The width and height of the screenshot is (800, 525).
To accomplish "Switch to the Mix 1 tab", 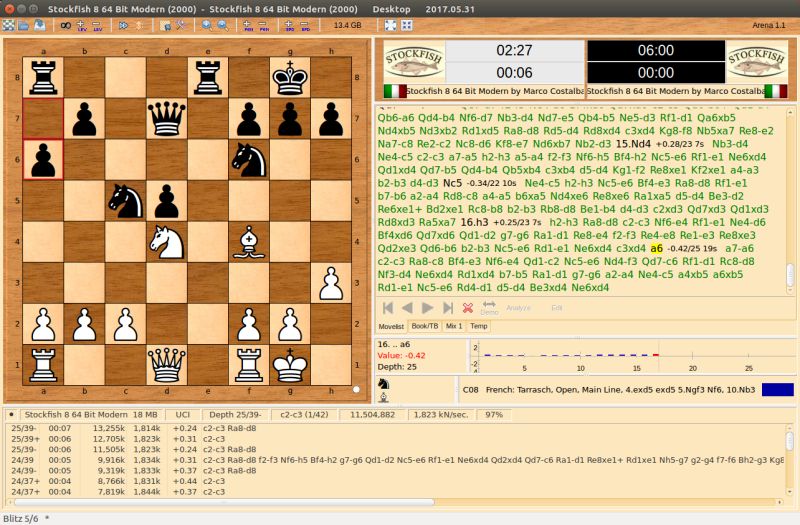I will [454, 326].
